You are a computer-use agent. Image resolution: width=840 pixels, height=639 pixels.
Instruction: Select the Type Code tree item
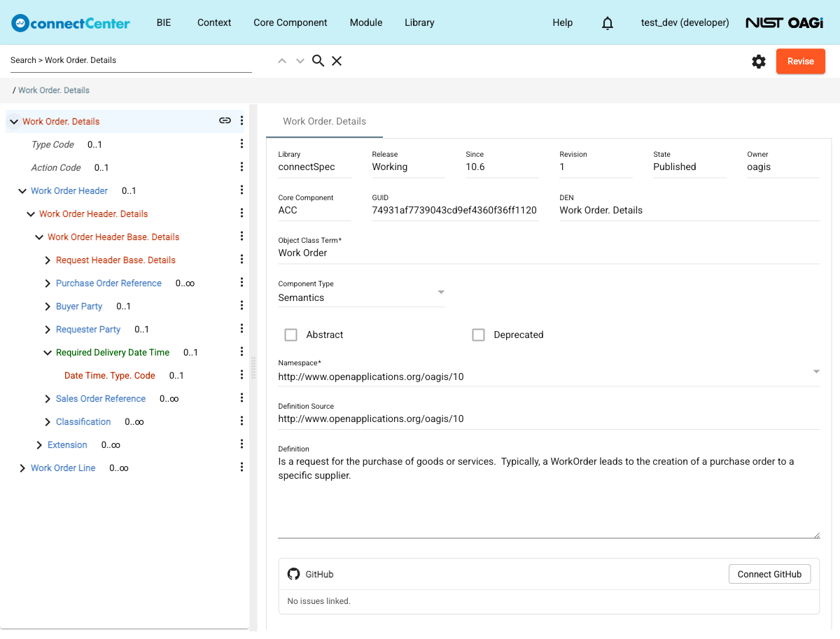[x=52, y=144]
